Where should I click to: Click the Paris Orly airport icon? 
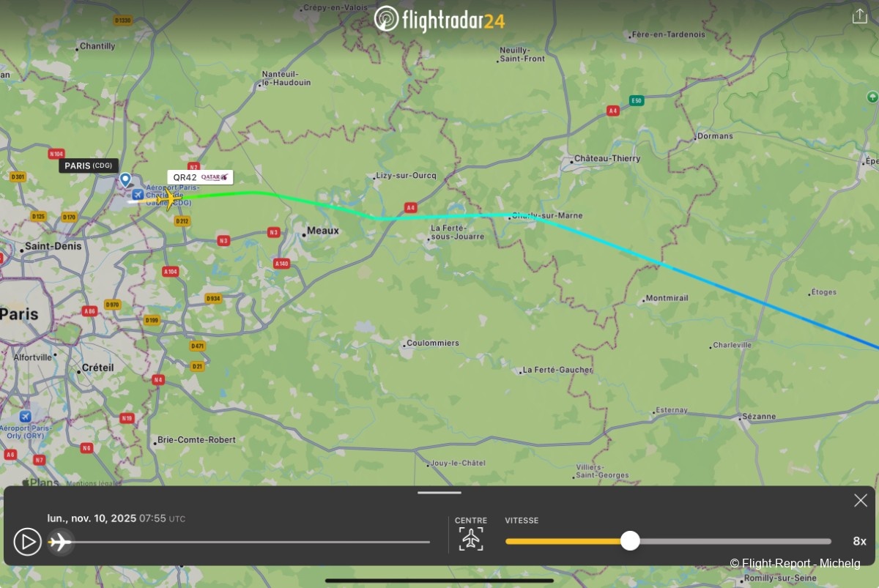point(26,416)
